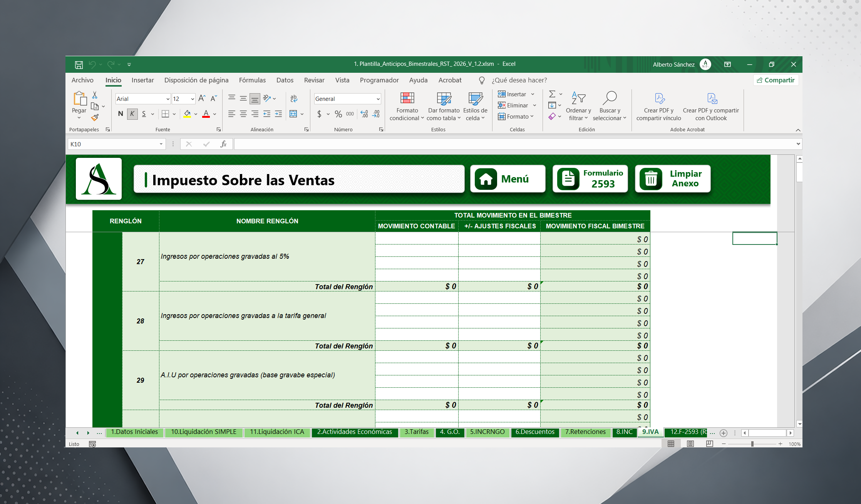
Task: Open the Arial font dropdown
Action: (x=167, y=99)
